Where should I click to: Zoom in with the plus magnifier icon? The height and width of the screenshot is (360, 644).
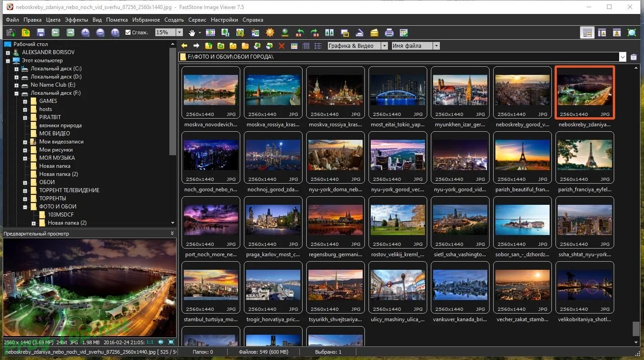[85, 32]
